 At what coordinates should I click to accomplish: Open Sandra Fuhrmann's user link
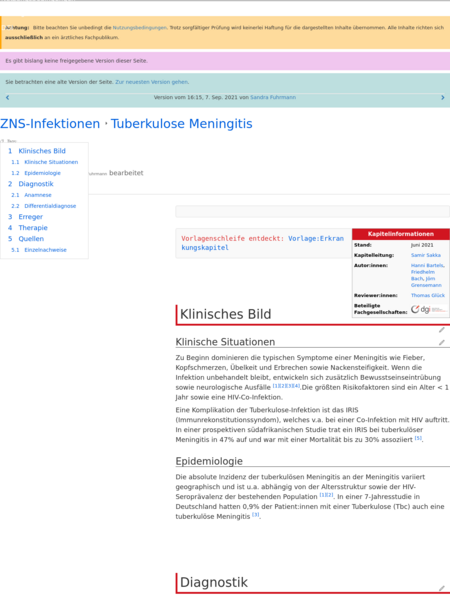click(x=273, y=97)
